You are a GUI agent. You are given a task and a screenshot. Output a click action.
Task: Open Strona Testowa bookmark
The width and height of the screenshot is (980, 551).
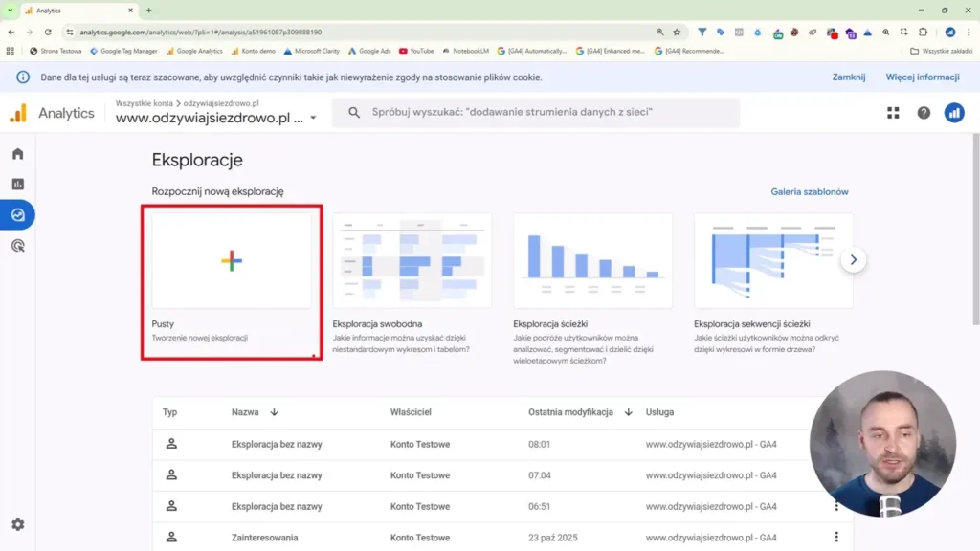tap(56, 52)
